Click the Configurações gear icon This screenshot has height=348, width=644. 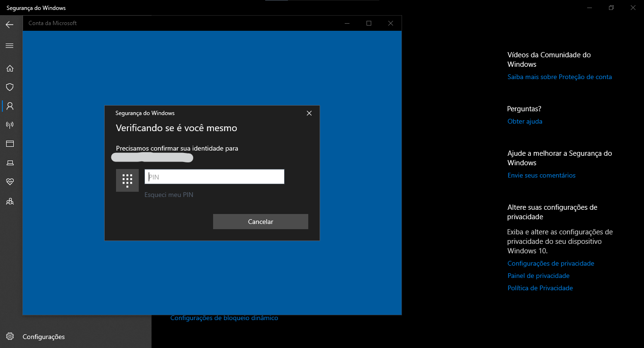point(10,337)
